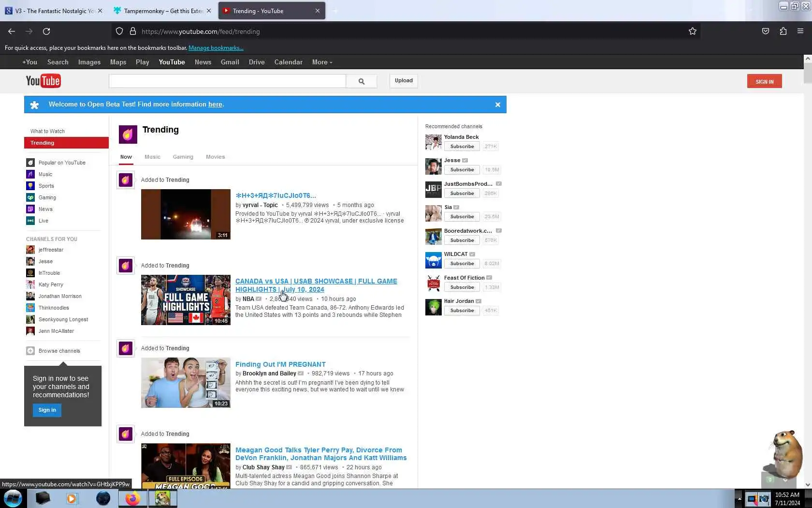Switch to the Tampermonkey browser tab

[x=162, y=11]
